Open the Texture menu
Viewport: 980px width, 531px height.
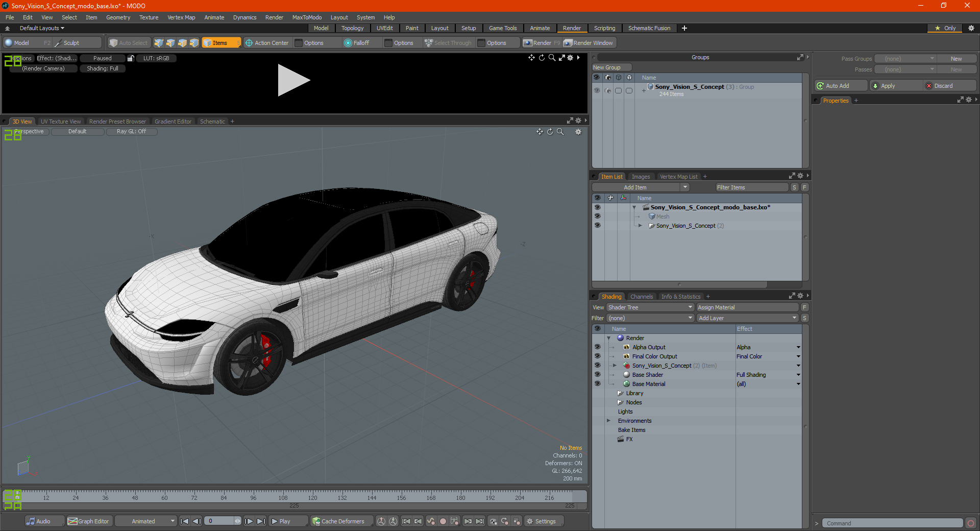[x=149, y=17]
